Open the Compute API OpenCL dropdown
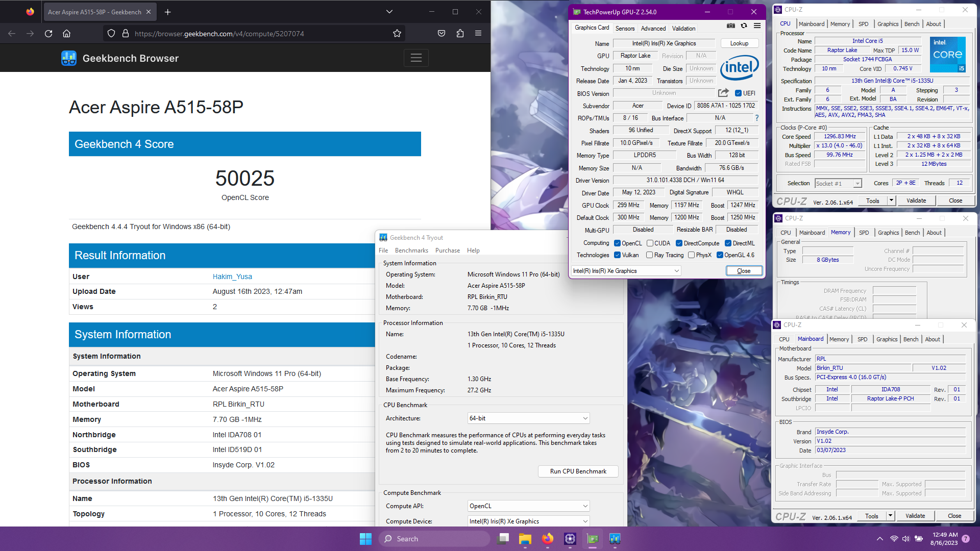The width and height of the screenshot is (980, 551). pyautogui.click(x=528, y=506)
